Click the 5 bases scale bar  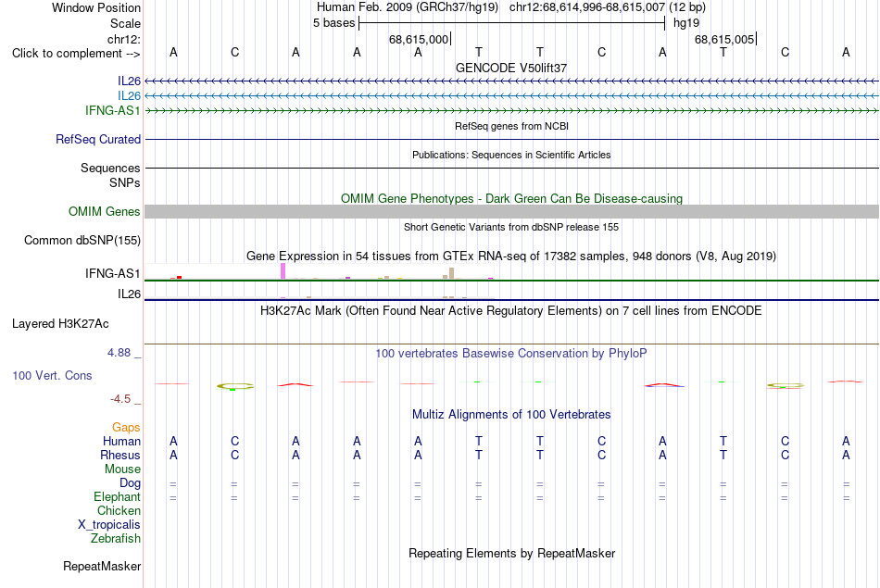[512, 23]
